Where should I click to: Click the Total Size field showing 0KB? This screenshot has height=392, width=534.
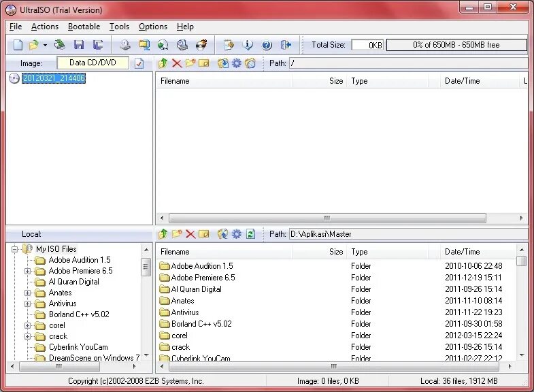point(367,45)
